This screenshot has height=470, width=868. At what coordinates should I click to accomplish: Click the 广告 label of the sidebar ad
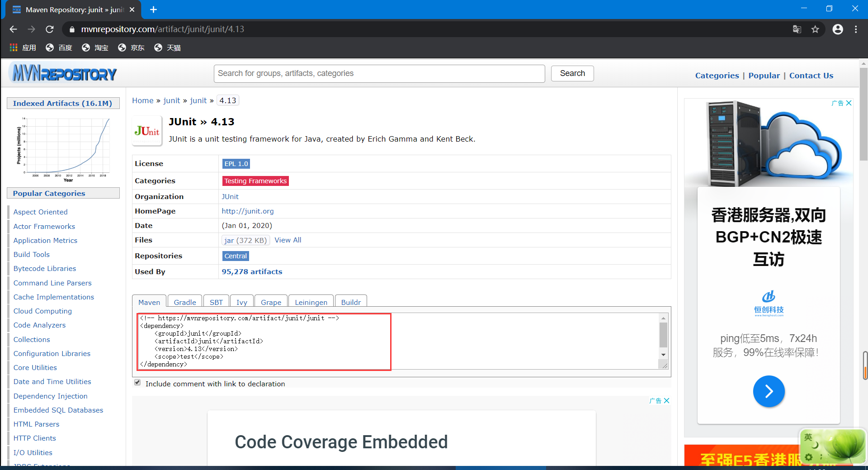tap(837, 103)
